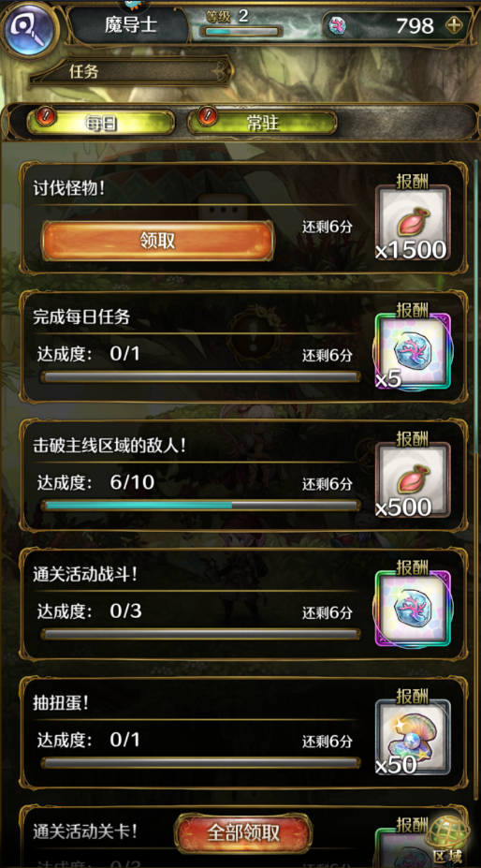View the x500 red pouch reward
The image size is (481, 868).
pos(413,480)
